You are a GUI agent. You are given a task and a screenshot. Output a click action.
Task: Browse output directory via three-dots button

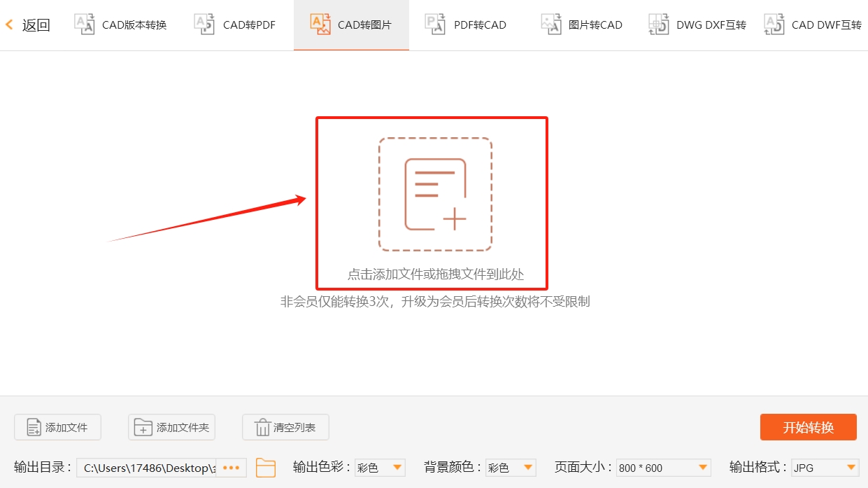(232, 468)
